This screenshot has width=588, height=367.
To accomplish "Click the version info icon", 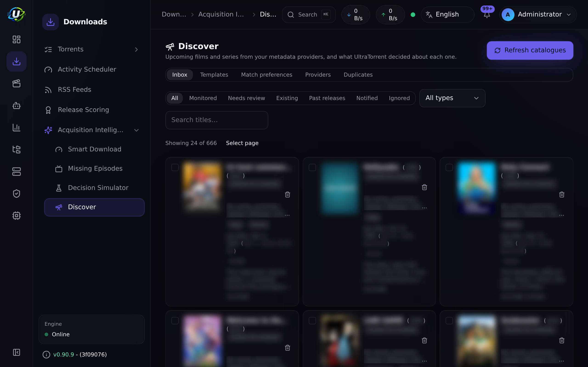I will pos(46,355).
